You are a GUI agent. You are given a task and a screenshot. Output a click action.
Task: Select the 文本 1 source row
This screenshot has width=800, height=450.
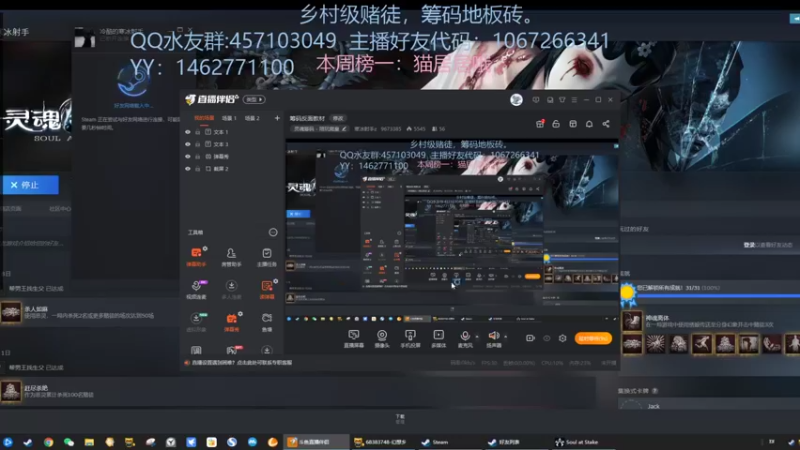click(x=231, y=132)
